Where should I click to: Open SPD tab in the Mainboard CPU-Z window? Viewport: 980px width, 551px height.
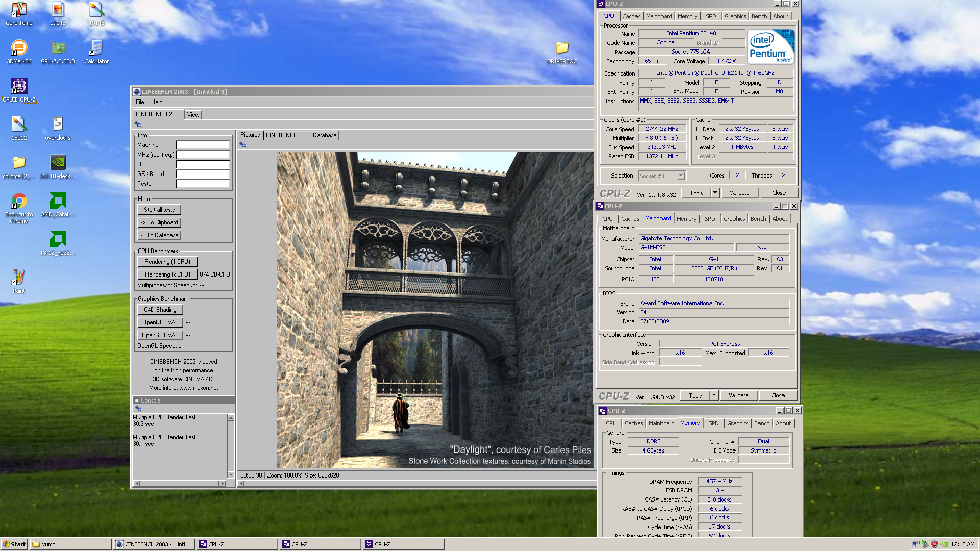[709, 219]
